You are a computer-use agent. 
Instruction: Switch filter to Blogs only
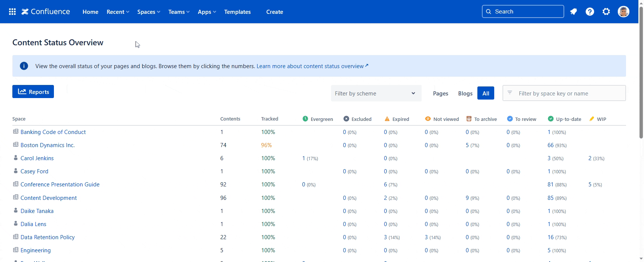coord(465,94)
